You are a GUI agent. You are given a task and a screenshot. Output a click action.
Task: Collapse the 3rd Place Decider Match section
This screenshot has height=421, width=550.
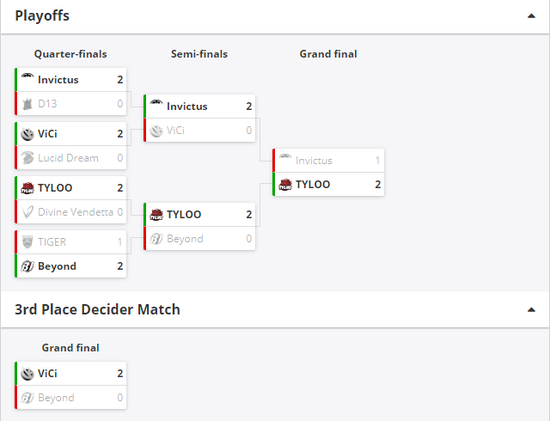(x=531, y=309)
